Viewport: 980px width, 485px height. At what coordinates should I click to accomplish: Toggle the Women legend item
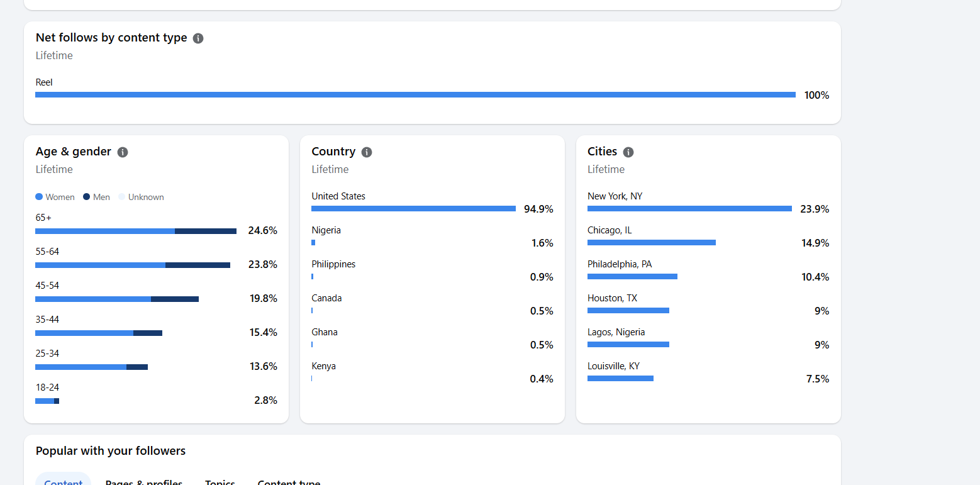pos(55,197)
